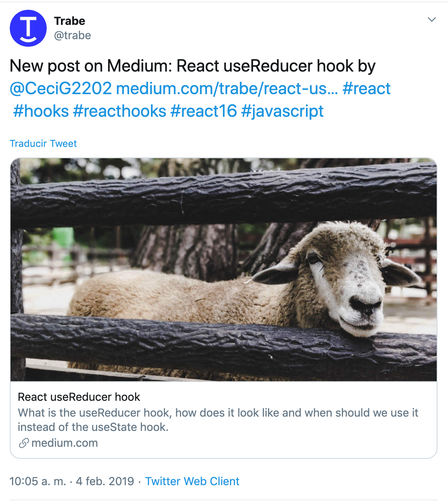
Task: Open the sheep photo card thumbnail
Action: coord(224,270)
